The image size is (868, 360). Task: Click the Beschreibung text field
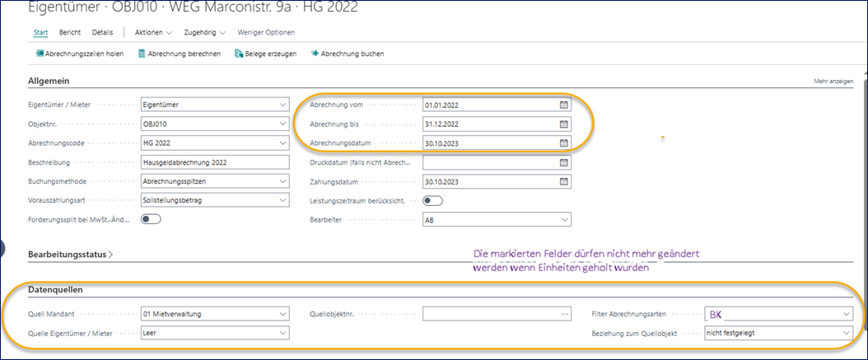215,162
